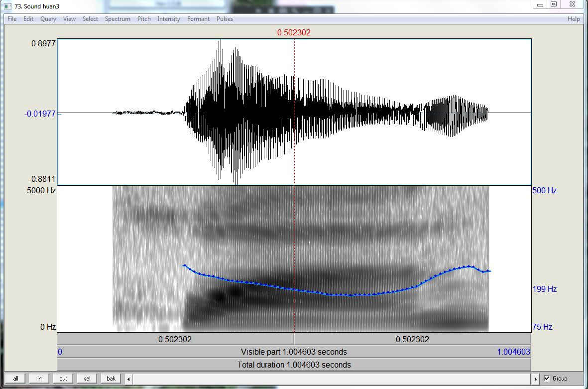The width and height of the screenshot is (588, 389).
Task: Play the left 0.502302 segment bar
Action: (x=175, y=339)
